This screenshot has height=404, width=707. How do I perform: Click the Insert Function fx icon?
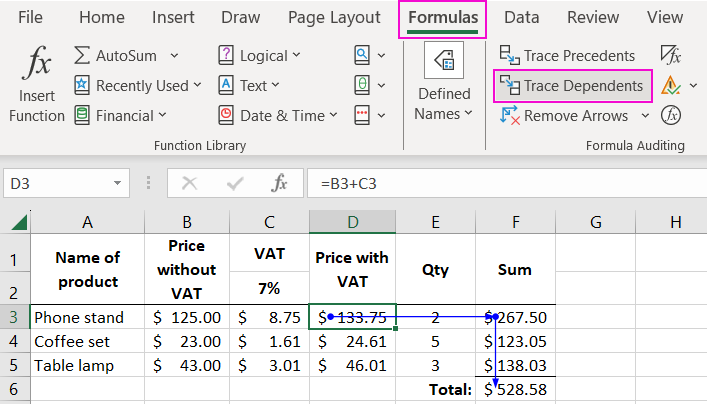(37, 66)
